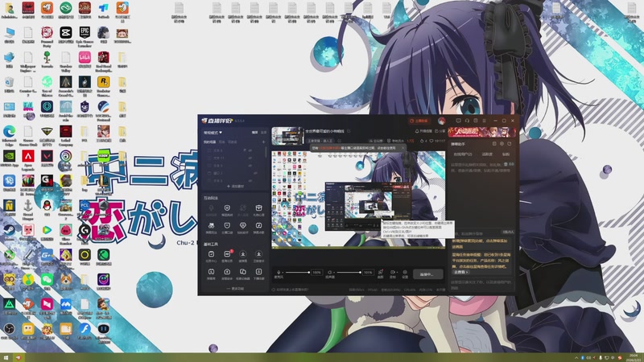This screenshot has width=644, height=362.
Task: Click the 连接中 start live button
Action: pyautogui.click(x=427, y=274)
